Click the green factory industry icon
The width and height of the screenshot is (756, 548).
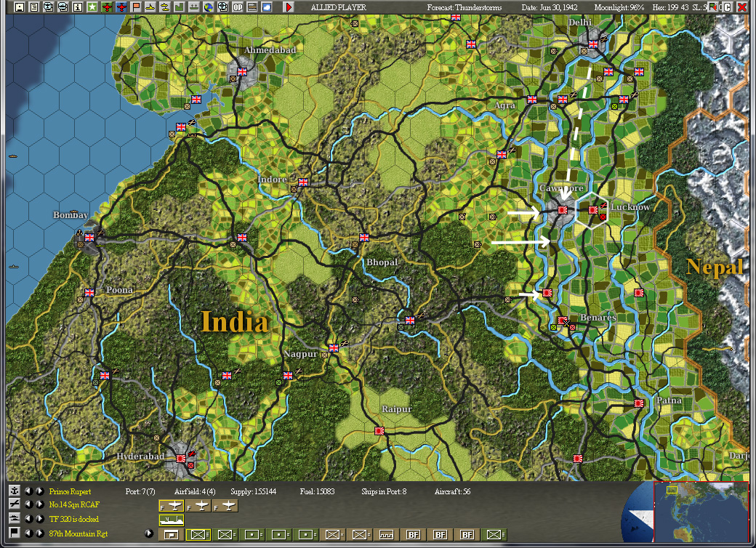click(179, 7)
